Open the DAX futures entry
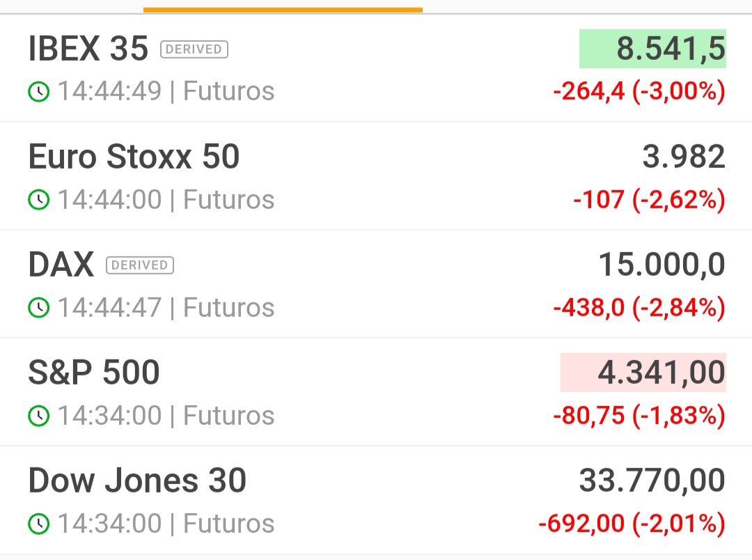The image size is (752, 560). coord(376,284)
